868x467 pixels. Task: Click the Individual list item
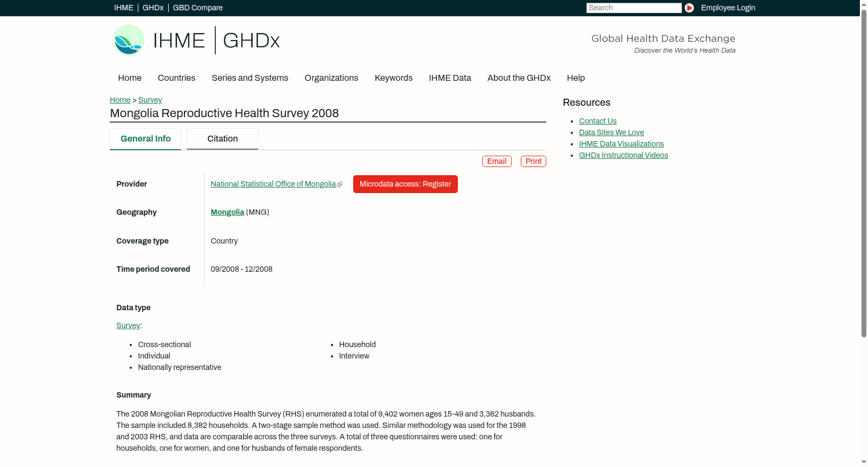pyautogui.click(x=154, y=356)
